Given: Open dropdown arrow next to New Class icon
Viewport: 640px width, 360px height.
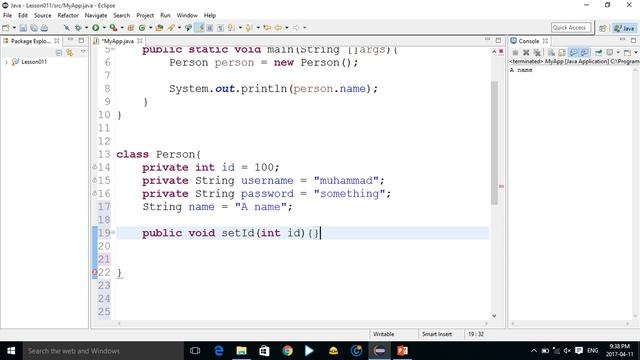Looking at the screenshot, I should point(151,28).
